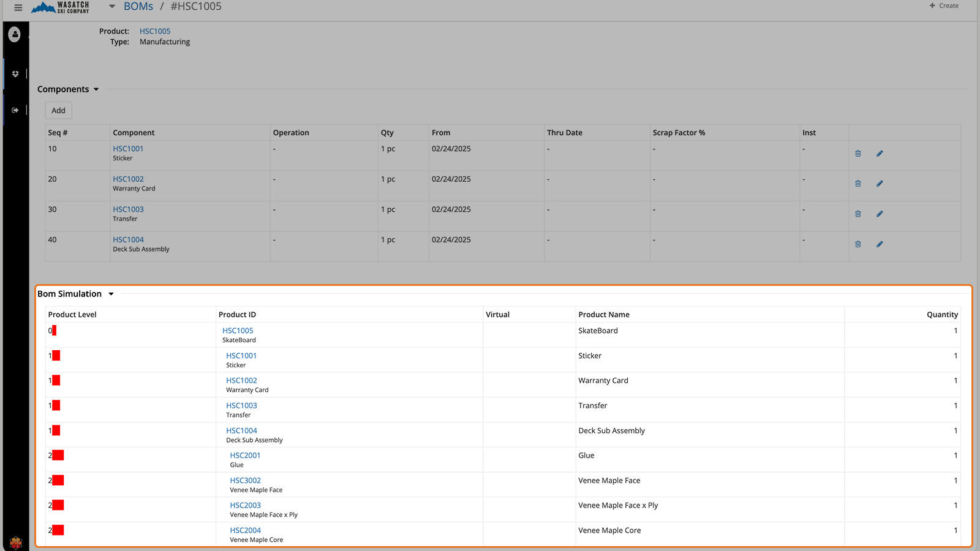Click the user profile avatar icon
This screenshot has height=551, width=980.
(x=15, y=35)
